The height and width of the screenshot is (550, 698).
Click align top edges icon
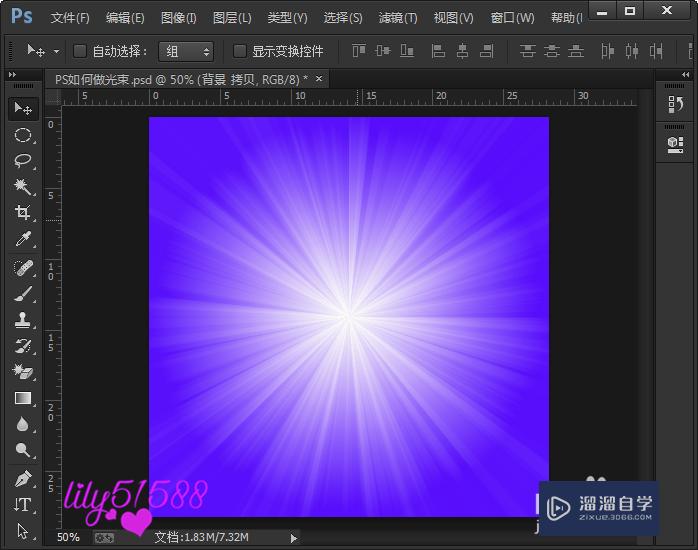coord(359,51)
